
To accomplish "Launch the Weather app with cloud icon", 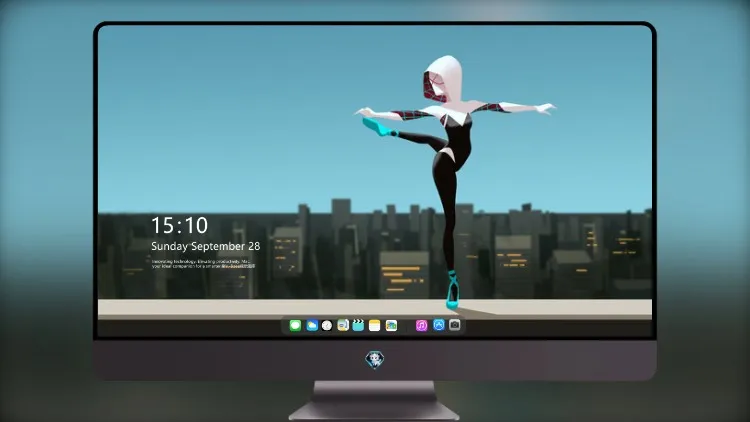I will click(312, 325).
